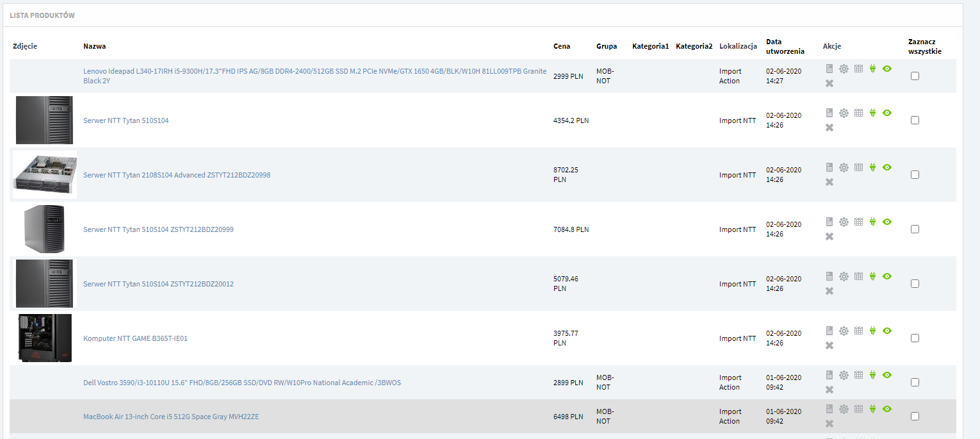Click plug icon for Dell Vostro 3590 row
The image size is (980, 439).
click(872, 375)
